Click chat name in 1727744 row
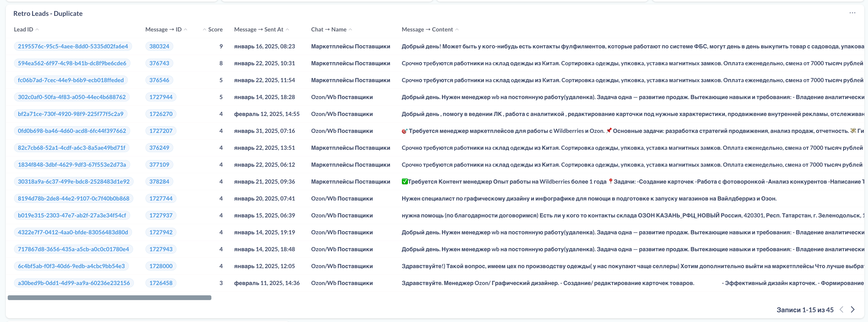The image size is (868, 322). (342, 198)
